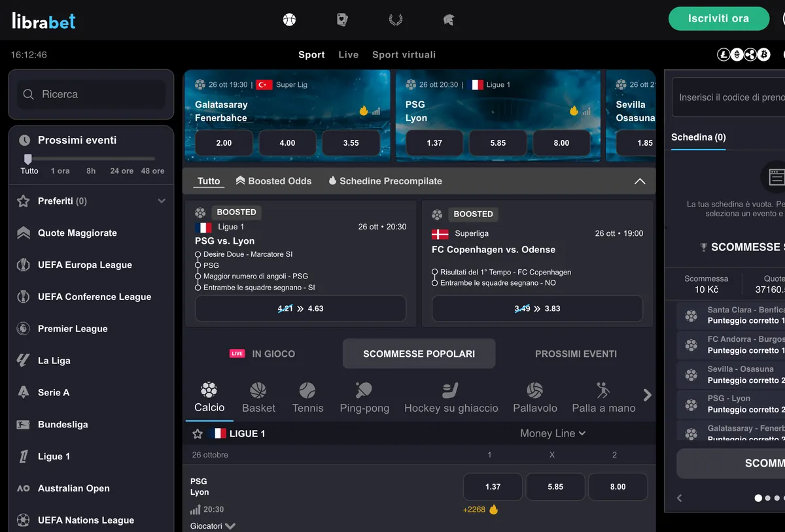785x532 pixels.
Task: Click the Serie A logo icon
Action: 24,392
